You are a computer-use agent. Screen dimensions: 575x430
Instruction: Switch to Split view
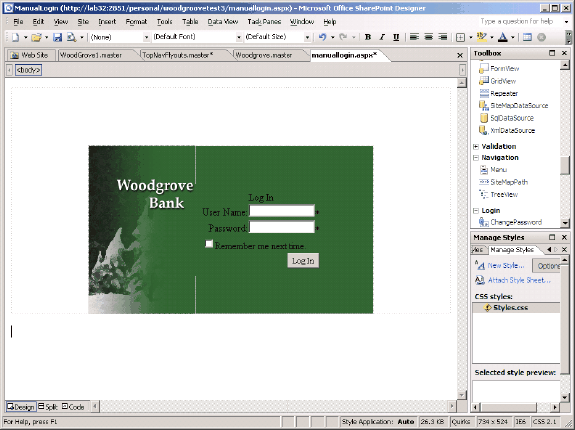click(x=48, y=407)
